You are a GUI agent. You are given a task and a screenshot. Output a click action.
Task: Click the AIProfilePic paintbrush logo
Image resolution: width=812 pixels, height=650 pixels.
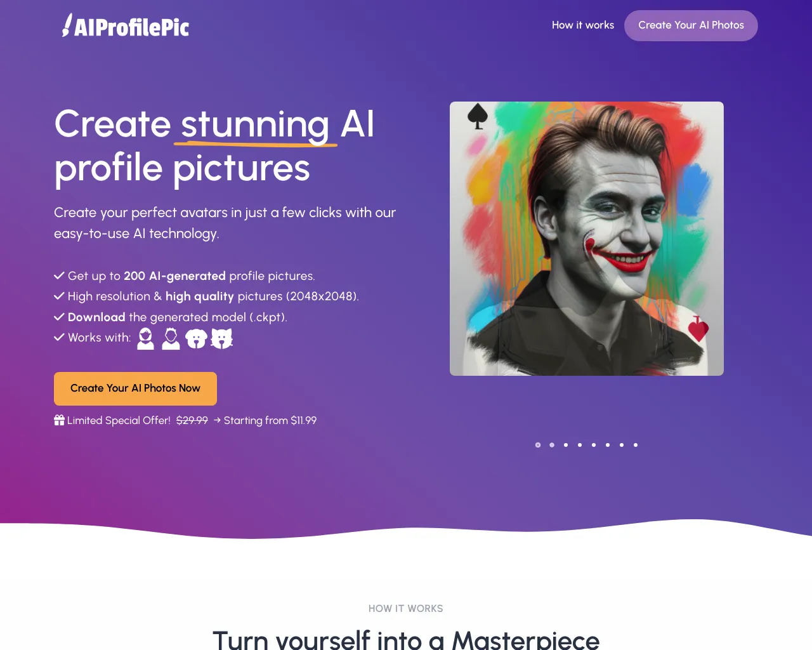126,25
